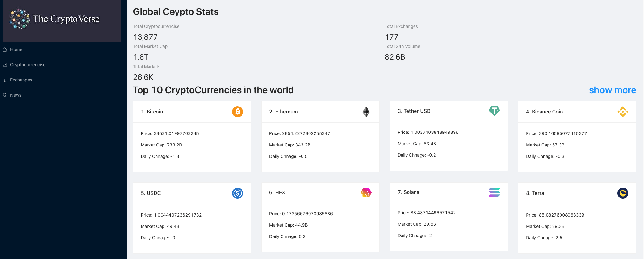Click the blue USDC dollar icon

[x=237, y=193]
